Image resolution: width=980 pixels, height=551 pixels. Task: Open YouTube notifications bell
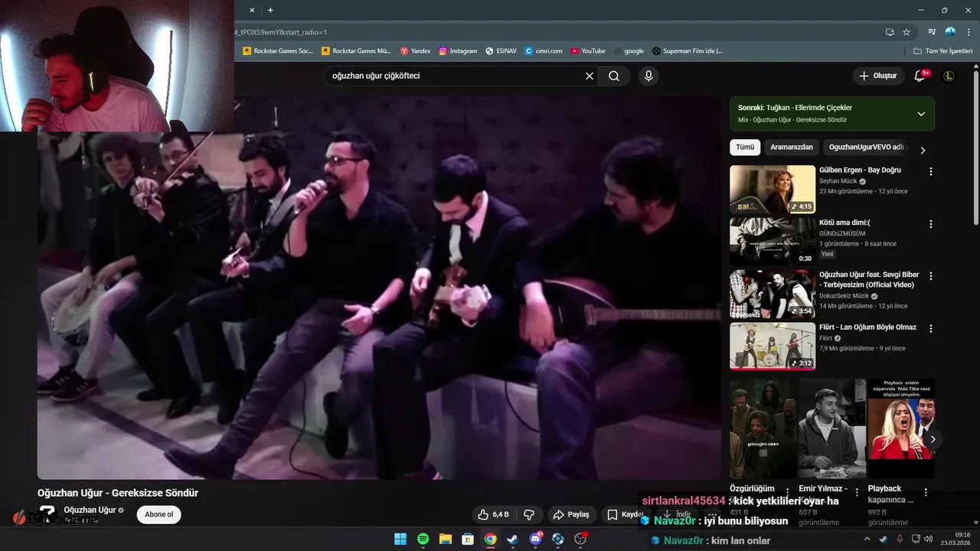tap(921, 76)
